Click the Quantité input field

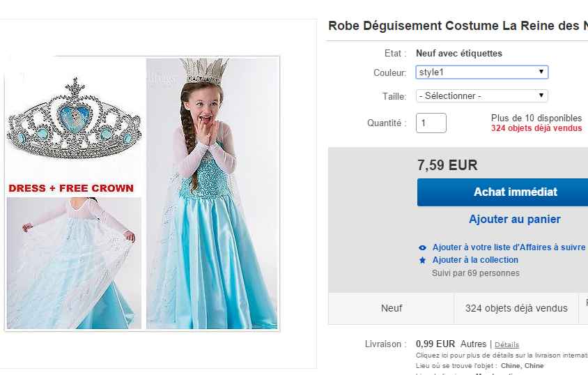(431, 123)
